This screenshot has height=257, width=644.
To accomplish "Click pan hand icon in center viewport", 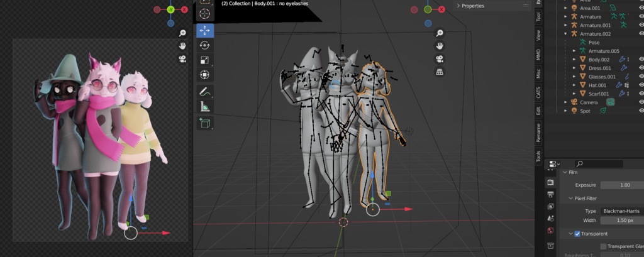I will click(x=440, y=46).
